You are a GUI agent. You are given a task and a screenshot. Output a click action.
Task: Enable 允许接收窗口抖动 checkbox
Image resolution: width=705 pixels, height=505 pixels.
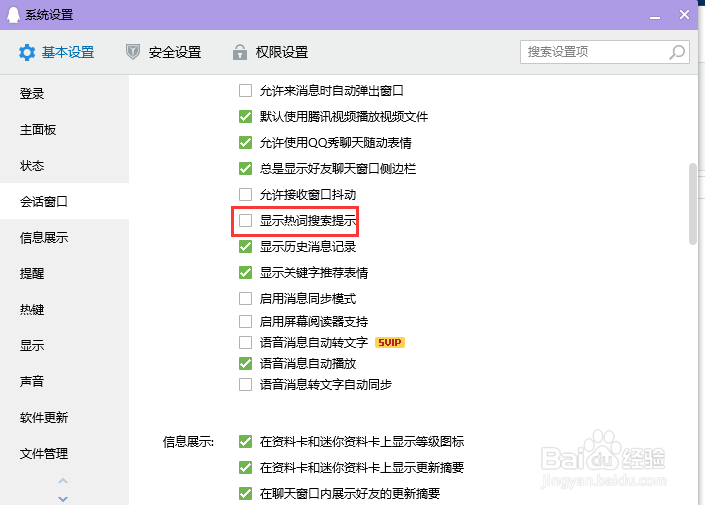(245, 195)
